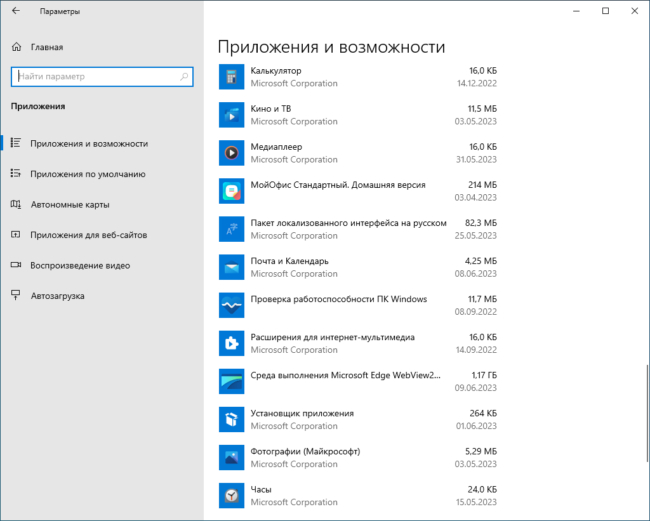Click the back arrow in the title bar
The width and height of the screenshot is (650, 521).
click(x=16, y=11)
